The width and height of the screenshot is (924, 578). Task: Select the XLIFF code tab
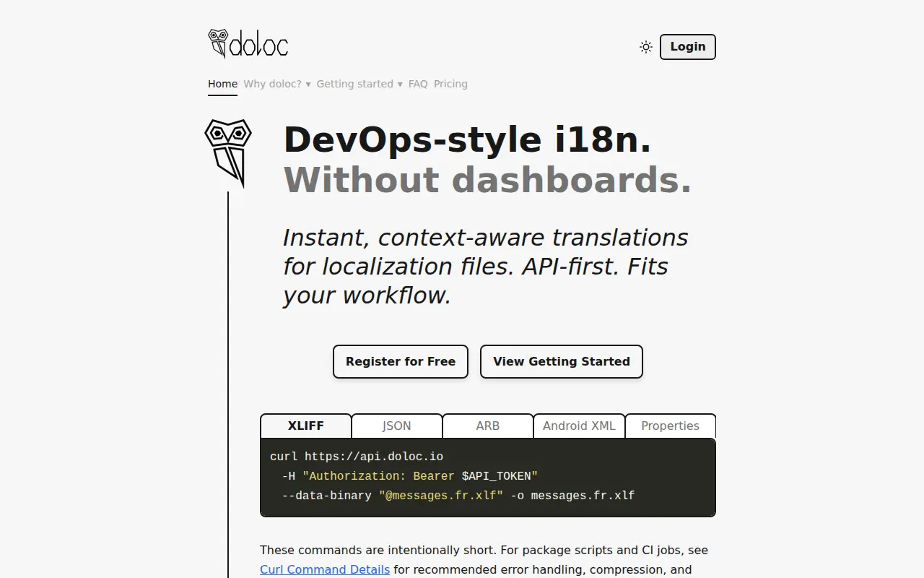[306, 426]
